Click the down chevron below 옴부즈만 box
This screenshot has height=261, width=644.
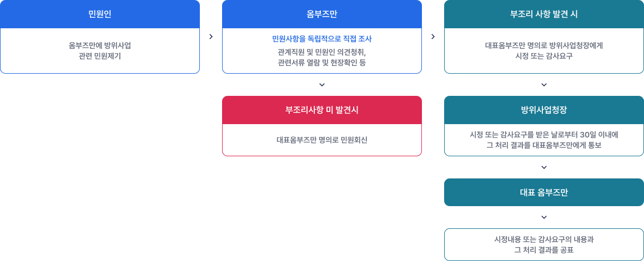point(322,85)
